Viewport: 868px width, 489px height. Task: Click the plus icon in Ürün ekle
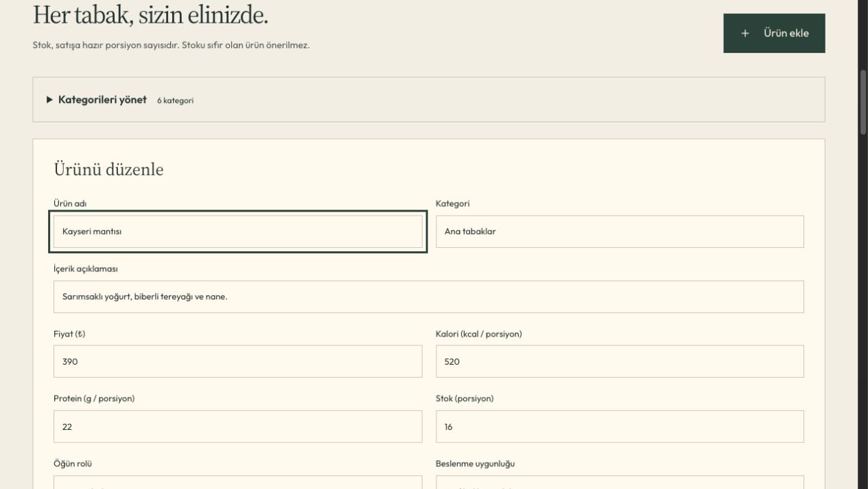745,33
